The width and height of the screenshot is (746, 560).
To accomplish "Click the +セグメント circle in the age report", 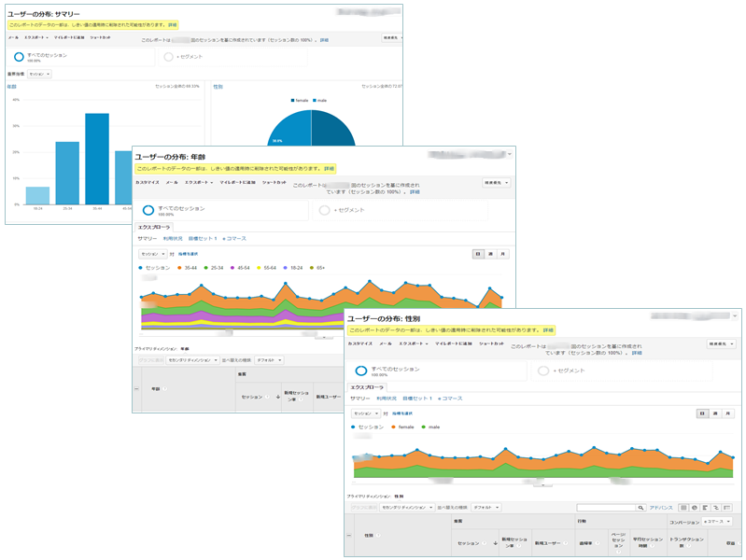I will tap(325, 210).
